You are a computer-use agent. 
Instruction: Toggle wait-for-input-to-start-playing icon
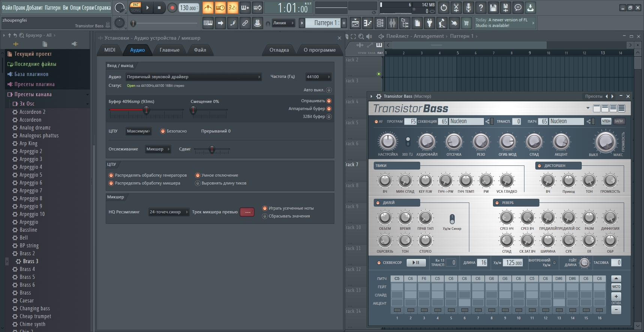coord(220,7)
